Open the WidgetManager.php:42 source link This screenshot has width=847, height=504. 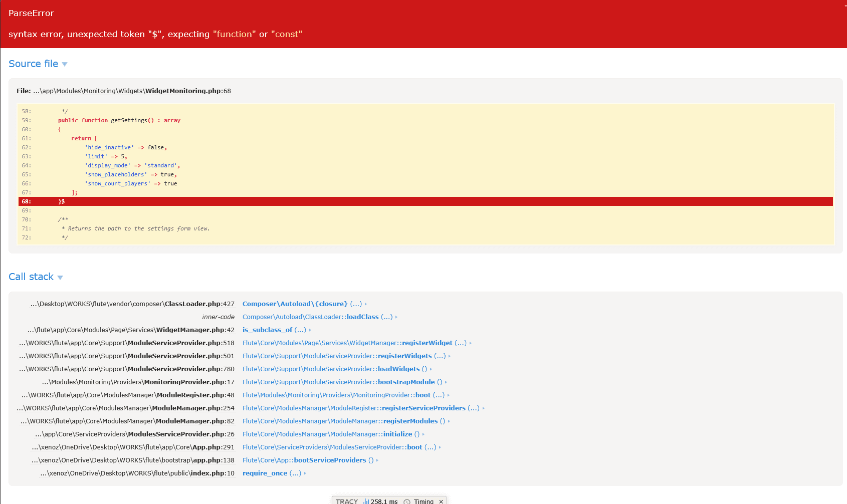[x=131, y=330]
